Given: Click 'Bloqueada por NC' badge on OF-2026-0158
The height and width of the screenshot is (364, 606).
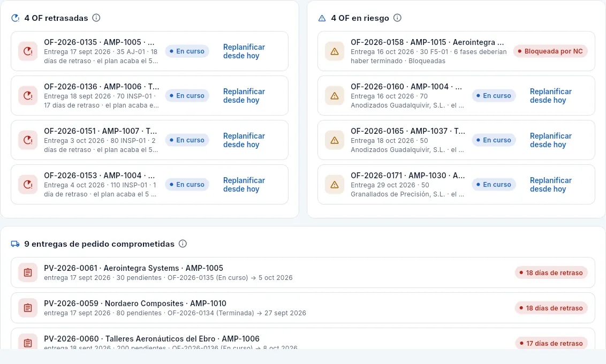Looking at the screenshot, I should coord(550,51).
